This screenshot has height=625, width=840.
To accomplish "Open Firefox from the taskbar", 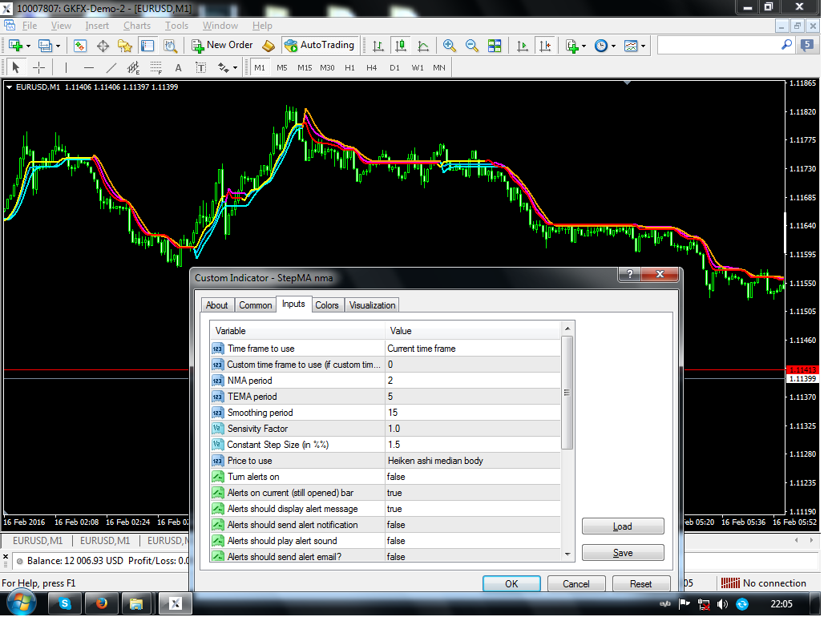I will pyautogui.click(x=101, y=604).
